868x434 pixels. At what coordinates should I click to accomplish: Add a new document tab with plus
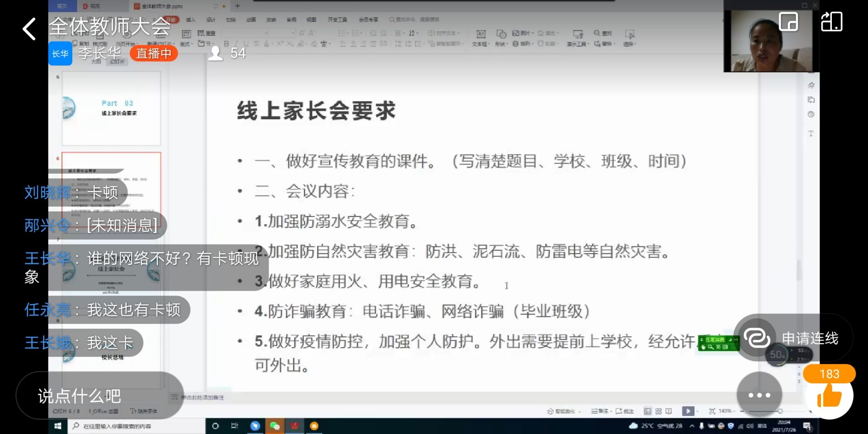[237, 6]
